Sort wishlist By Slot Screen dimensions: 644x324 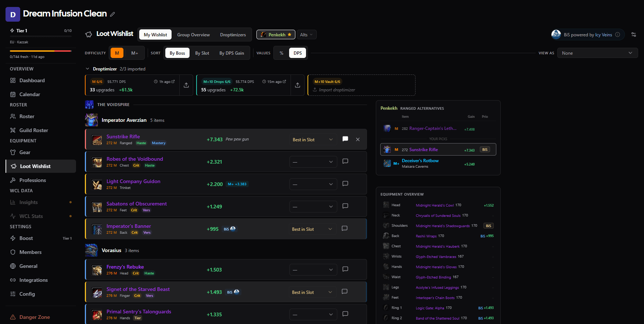(x=202, y=53)
